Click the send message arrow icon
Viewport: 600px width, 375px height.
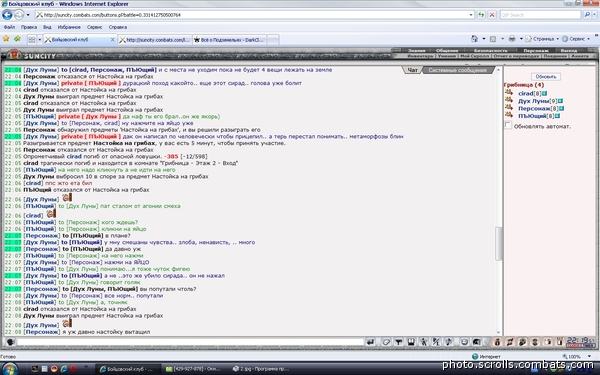pos(370,342)
